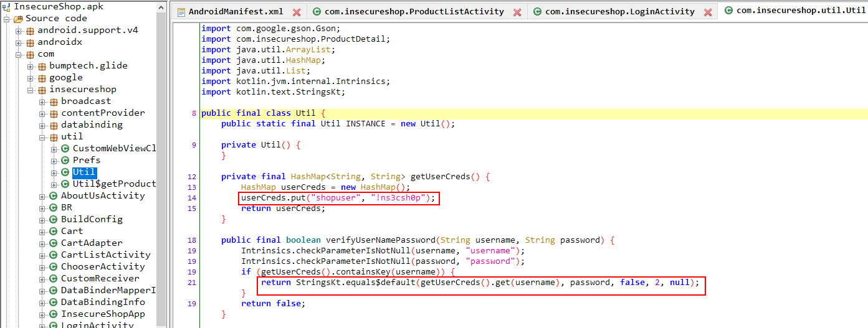The width and height of the screenshot is (868, 328).
Task: Open the com.insecureshop.LoginActivity tab
Action: click(x=619, y=11)
